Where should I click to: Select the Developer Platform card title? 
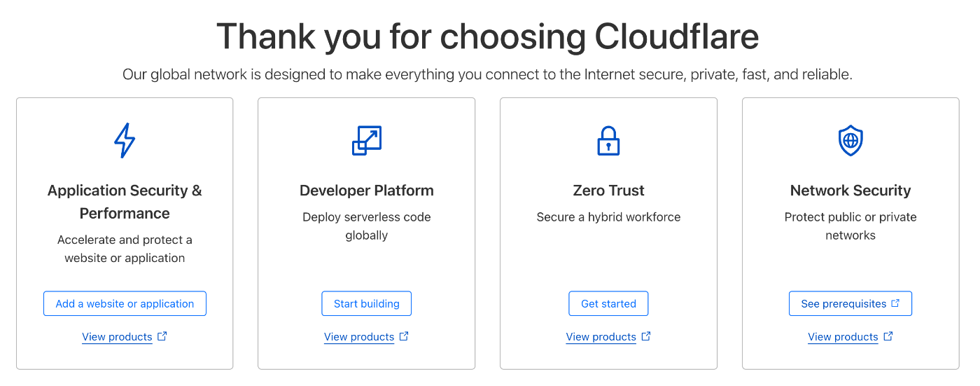[x=367, y=191]
